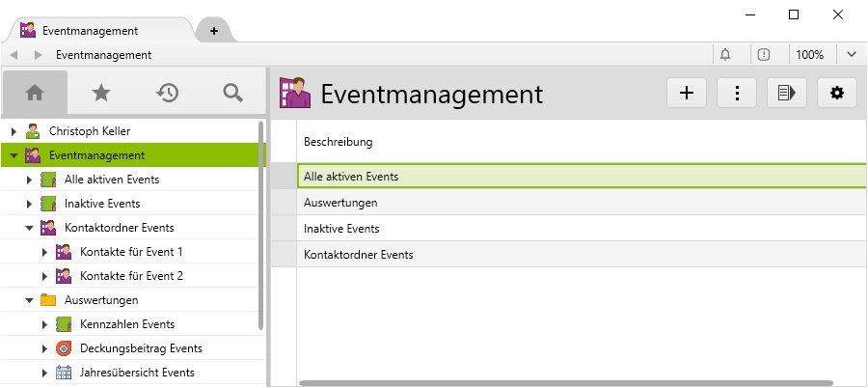868x388 pixels.
Task: Open settings with the gear icon
Action: pos(837,93)
